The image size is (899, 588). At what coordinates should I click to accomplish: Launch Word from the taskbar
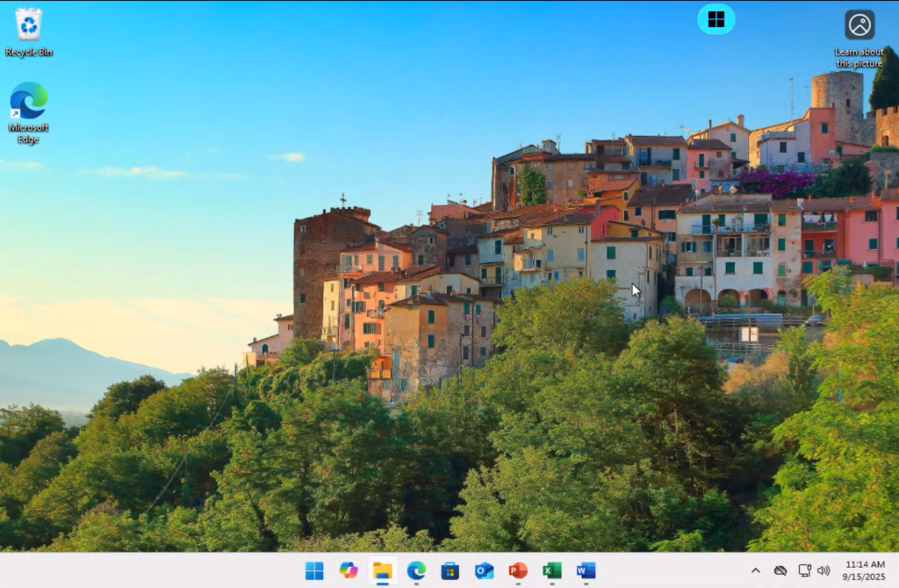586,570
